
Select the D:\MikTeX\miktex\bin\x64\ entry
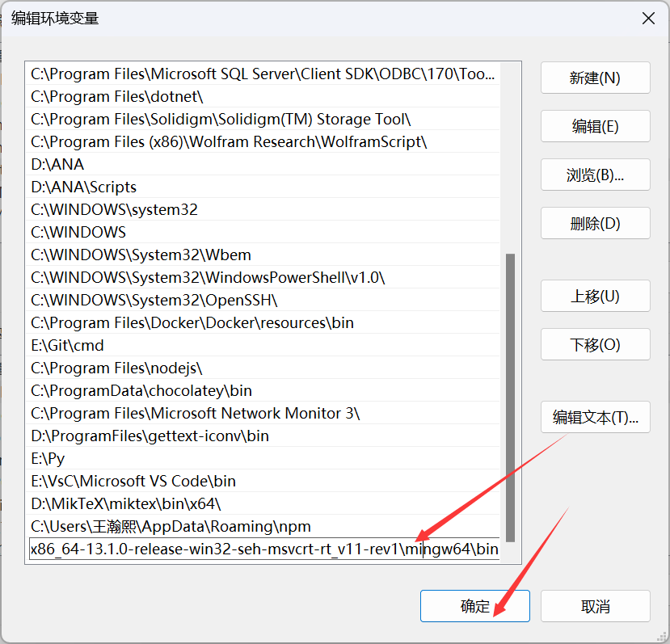pos(125,503)
